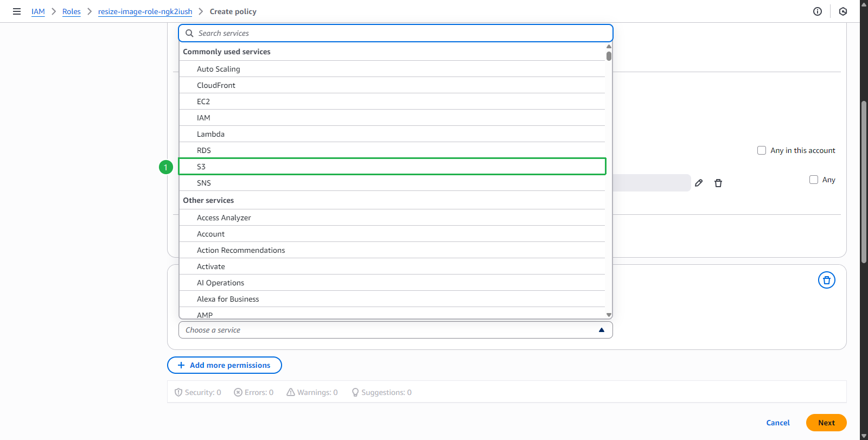Click the Errors: 0 status
868x440 pixels.
tap(253, 392)
